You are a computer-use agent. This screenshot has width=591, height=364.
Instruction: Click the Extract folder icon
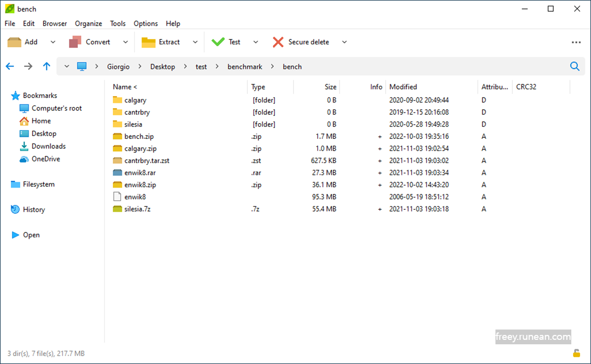tap(148, 42)
